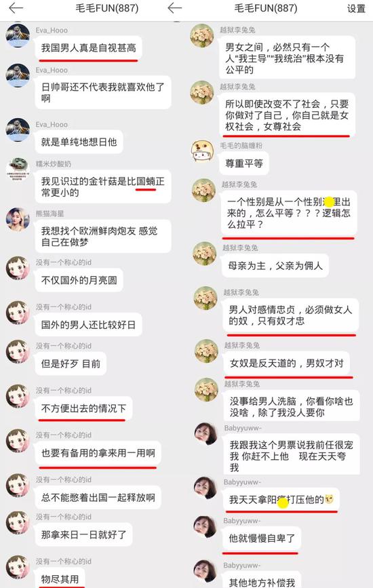
Task: Tap message 女奴是反天道的，男奴才对
Action: 287,363
